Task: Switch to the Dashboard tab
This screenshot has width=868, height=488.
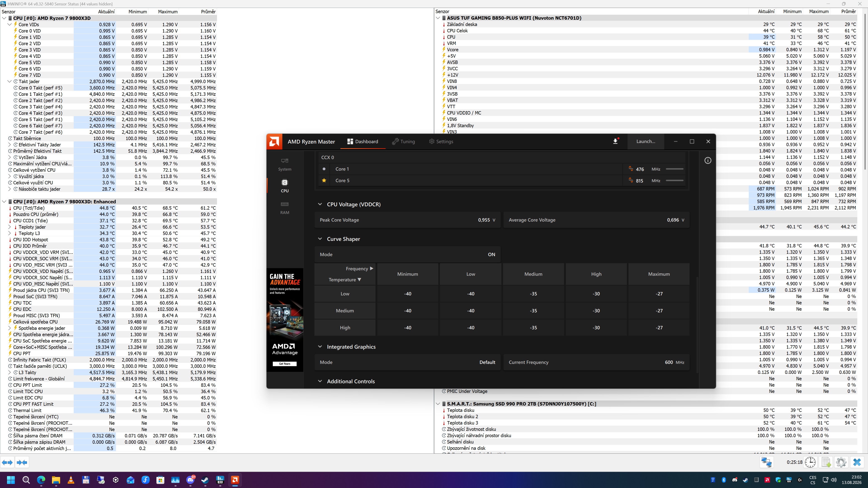Action: [x=363, y=141]
